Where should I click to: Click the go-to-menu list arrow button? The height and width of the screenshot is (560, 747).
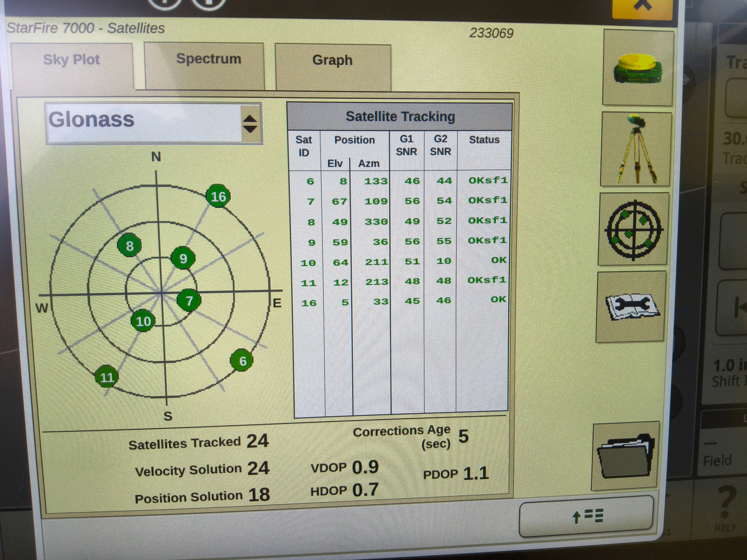pyautogui.click(x=587, y=516)
